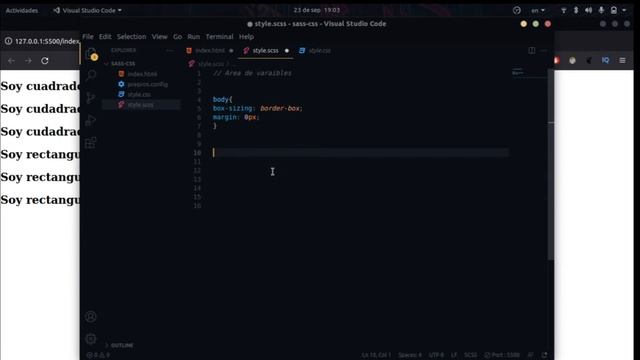Open the Wi-Fi network indicator in top bar
Screen dimensions: 640x360
click(564, 10)
